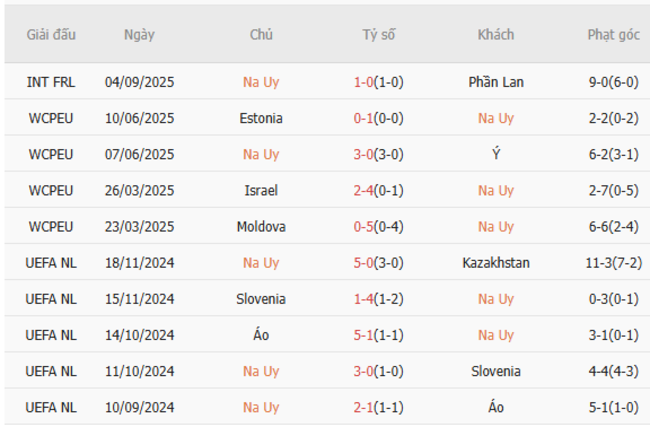Click the Phạt góc column header
The image size is (650, 427).
613,34
